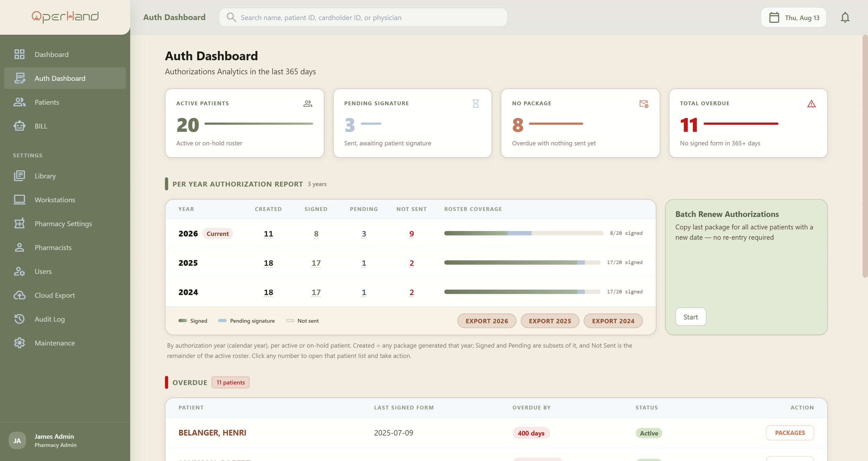Click the page vertical scrollbar
Image resolution: width=868 pixels, height=461 pixels.
[865, 156]
